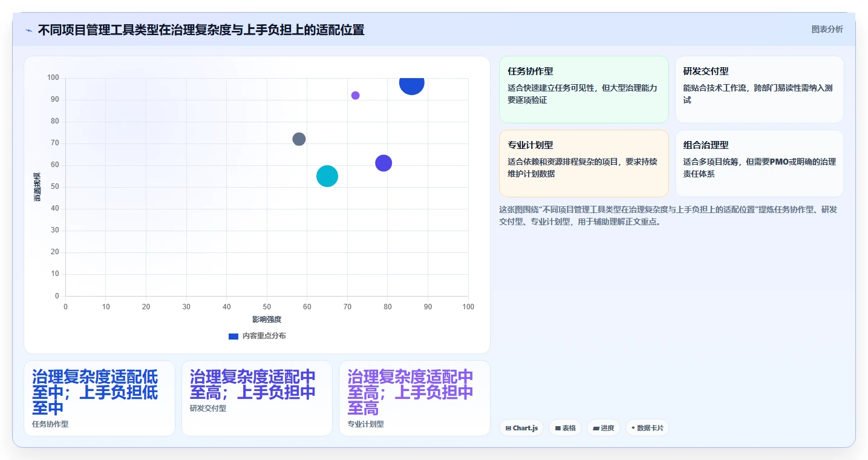Click the 数据卡片 tag
The width and height of the screenshot is (868, 460).
647,428
